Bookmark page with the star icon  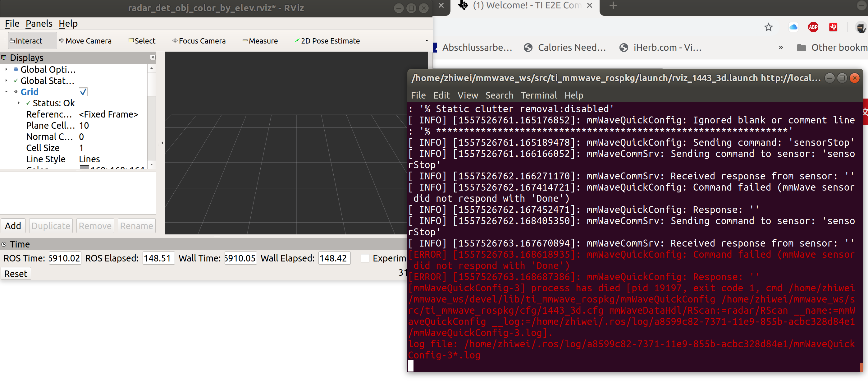(x=768, y=27)
